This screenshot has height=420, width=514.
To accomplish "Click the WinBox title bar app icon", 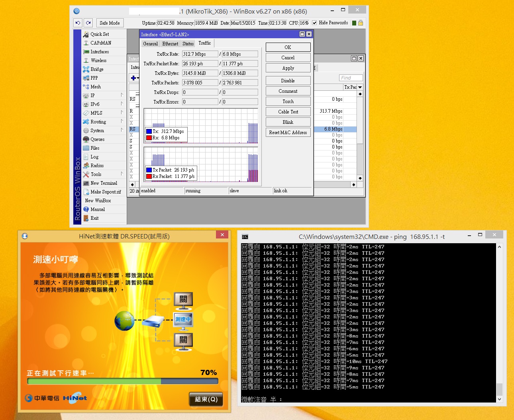I will (x=77, y=11).
